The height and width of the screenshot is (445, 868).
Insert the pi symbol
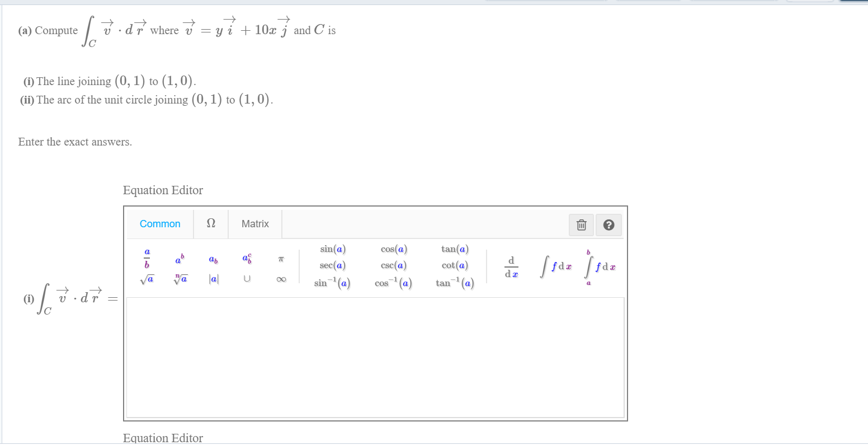[x=281, y=260]
